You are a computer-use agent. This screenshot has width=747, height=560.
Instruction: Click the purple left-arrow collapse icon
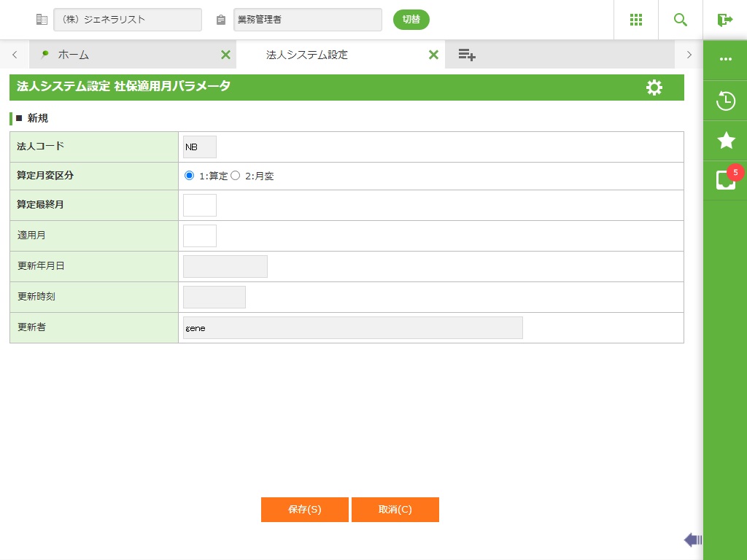tap(692, 540)
